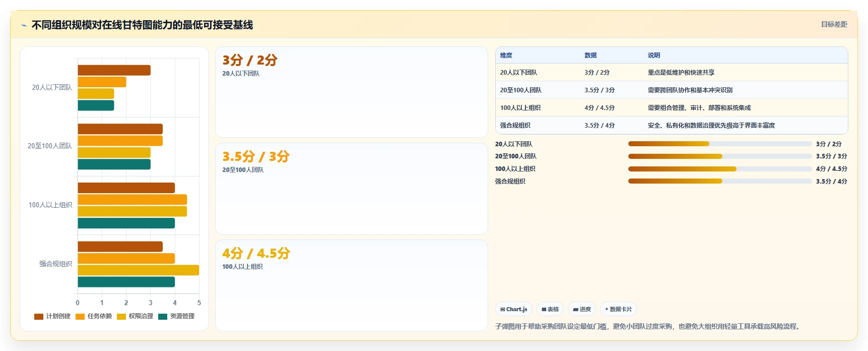
Task: Toggle the 权限治理 legend entry
Action: coord(135,316)
